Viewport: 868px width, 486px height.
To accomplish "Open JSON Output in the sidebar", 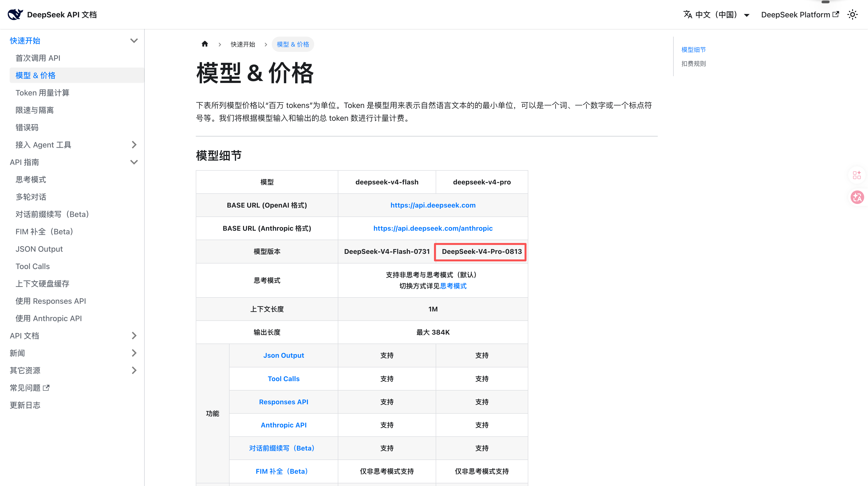I will (39, 249).
